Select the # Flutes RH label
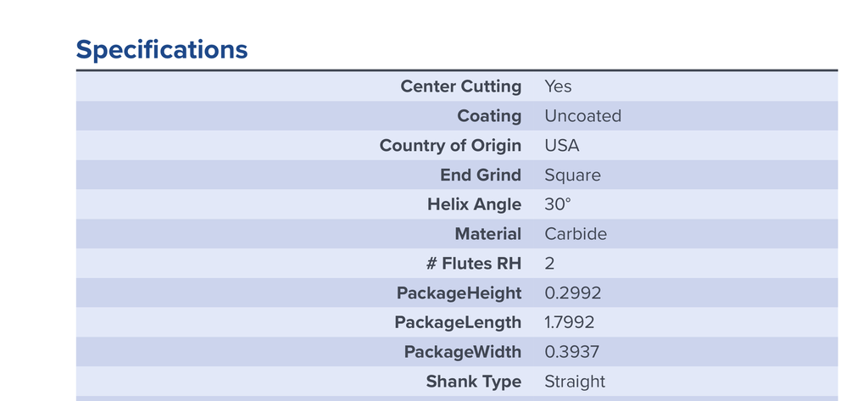868x401 pixels. click(x=474, y=264)
